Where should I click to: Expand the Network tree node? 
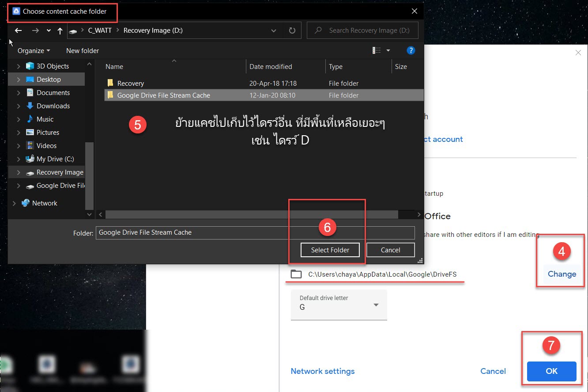[14, 203]
